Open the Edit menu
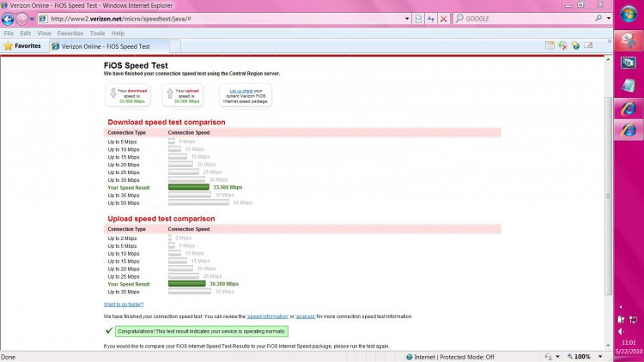The width and height of the screenshot is (644, 362). [26, 33]
